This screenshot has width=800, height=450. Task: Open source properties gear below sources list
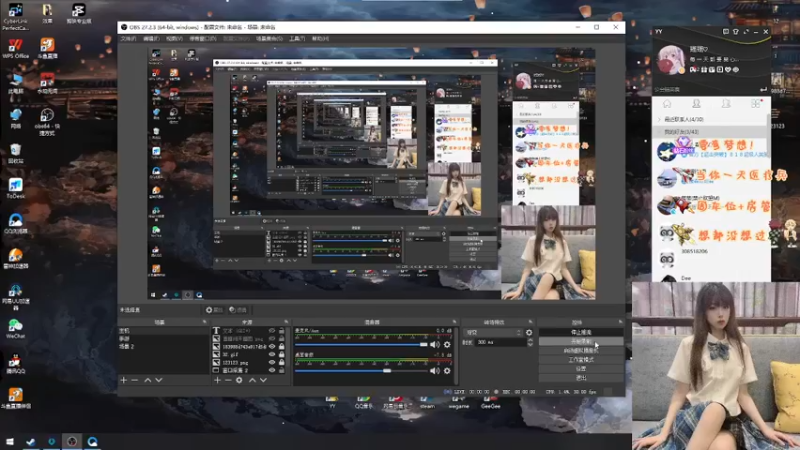click(x=239, y=380)
